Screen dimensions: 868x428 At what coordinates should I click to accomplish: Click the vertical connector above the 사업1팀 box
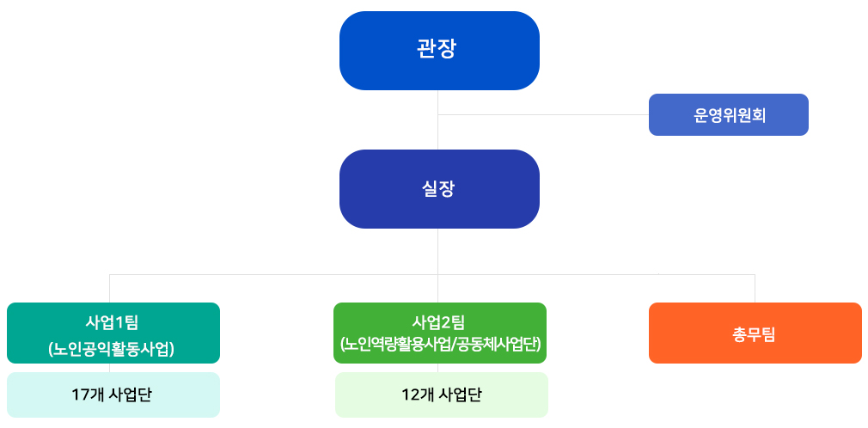tap(110, 288)
